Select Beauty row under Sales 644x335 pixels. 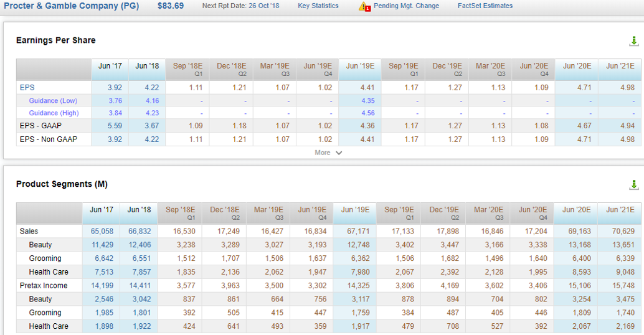pyautogui.click(x=40, y=245)
